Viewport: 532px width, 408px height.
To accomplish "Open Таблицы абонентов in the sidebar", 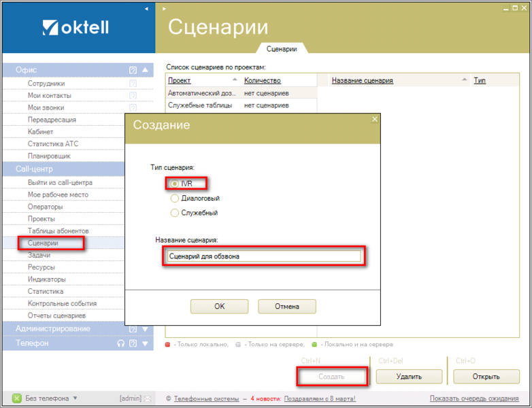I will (59, 231).
